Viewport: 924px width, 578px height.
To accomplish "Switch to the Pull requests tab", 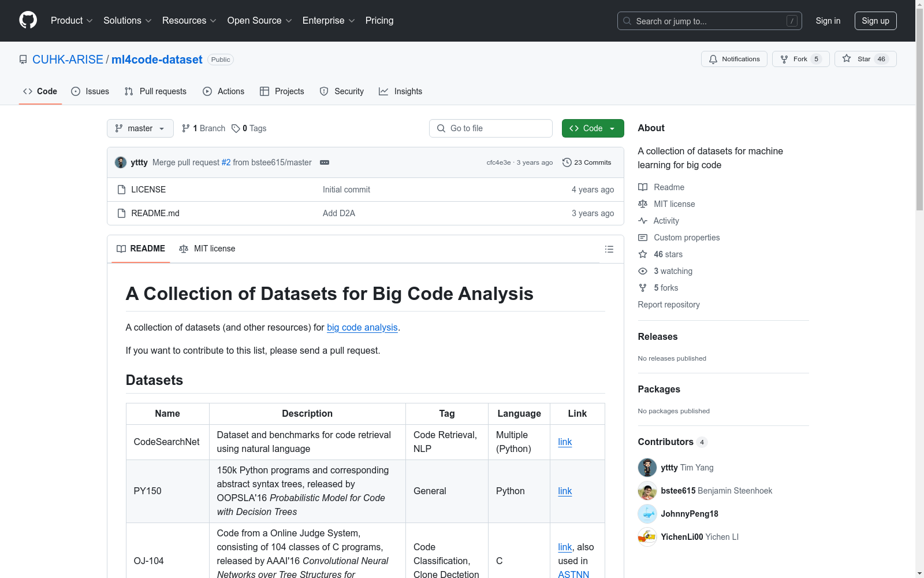I will click(155, 91).
